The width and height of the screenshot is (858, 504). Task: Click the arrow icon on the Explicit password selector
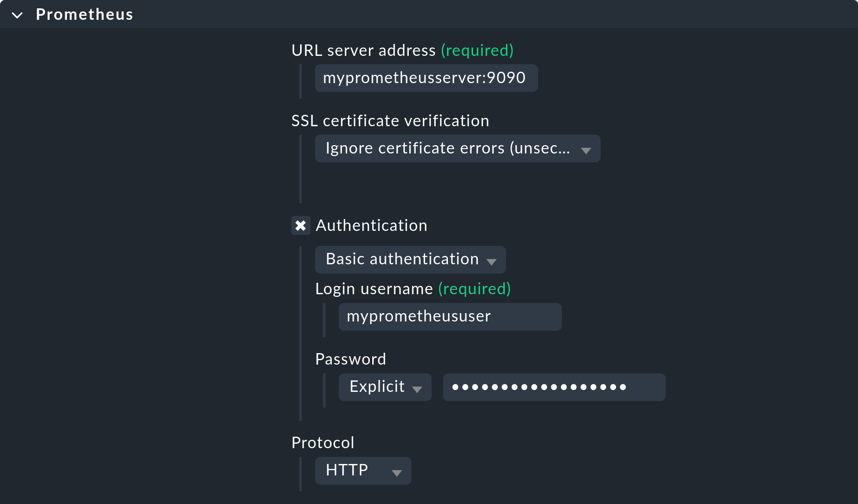(418, 388)
